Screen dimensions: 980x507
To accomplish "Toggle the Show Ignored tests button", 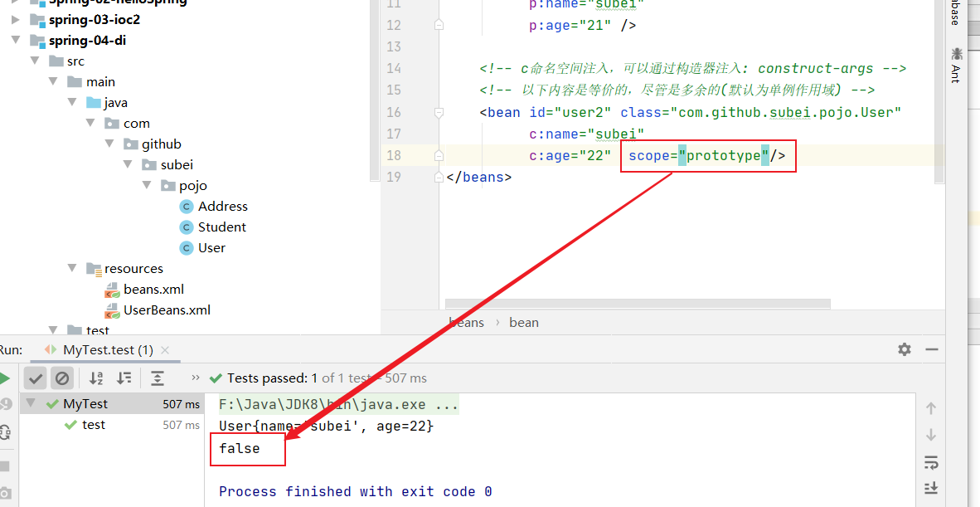I will point(62,378).
